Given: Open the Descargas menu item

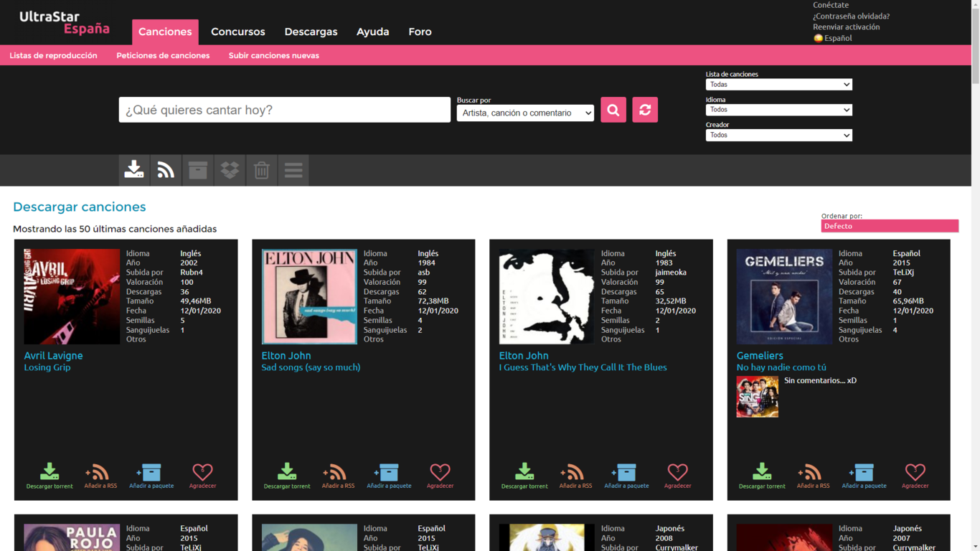Looking at the screenshot, I should click(311, 32).
